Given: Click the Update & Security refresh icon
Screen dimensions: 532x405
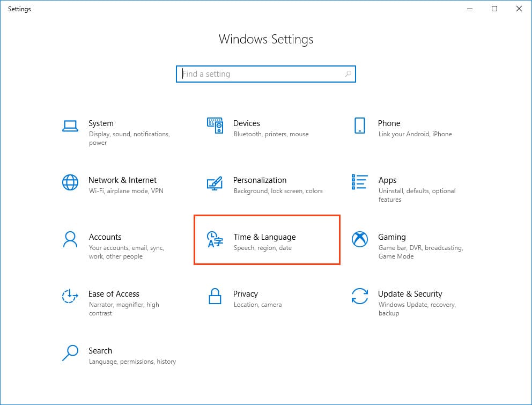Looking at the screenshot, I should (x=359, y=296).
